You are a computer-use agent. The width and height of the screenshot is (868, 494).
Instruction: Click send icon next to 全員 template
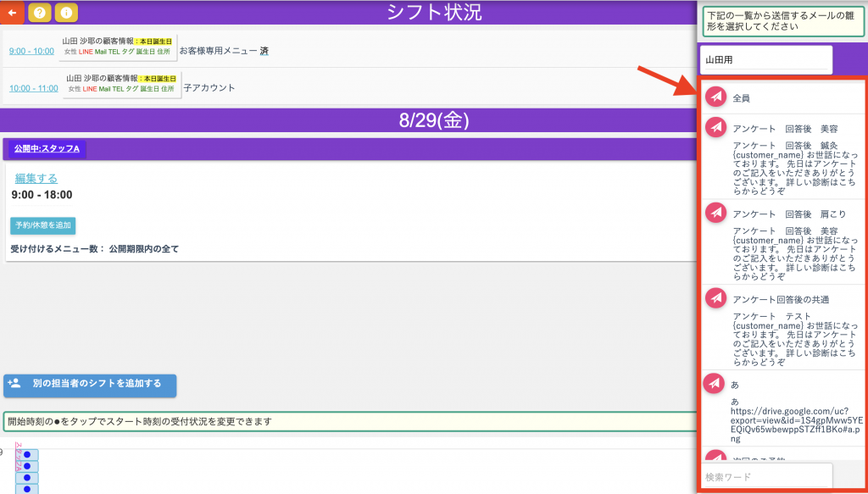(x=716, y=97)
